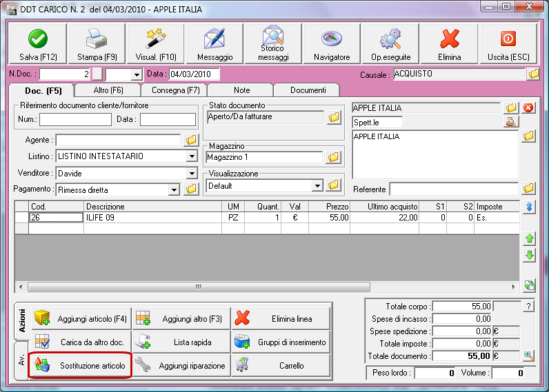
Task: Show Op.eseguite operations log
Action: click(x=391, y=43)
